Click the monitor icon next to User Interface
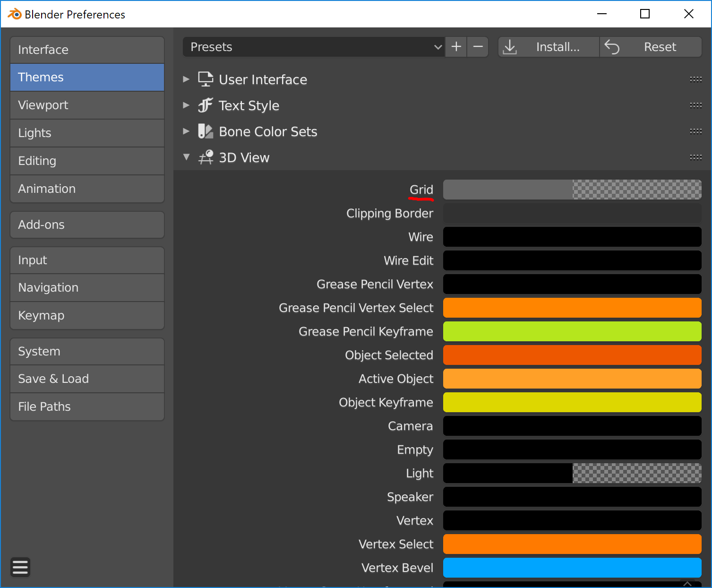The image size is (712, 588). (205, 79)
